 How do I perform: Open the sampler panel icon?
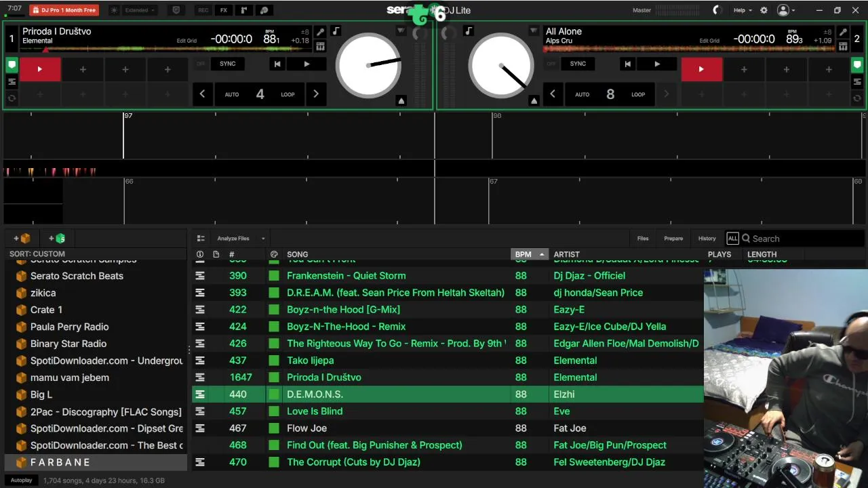(x=244, y=10)
